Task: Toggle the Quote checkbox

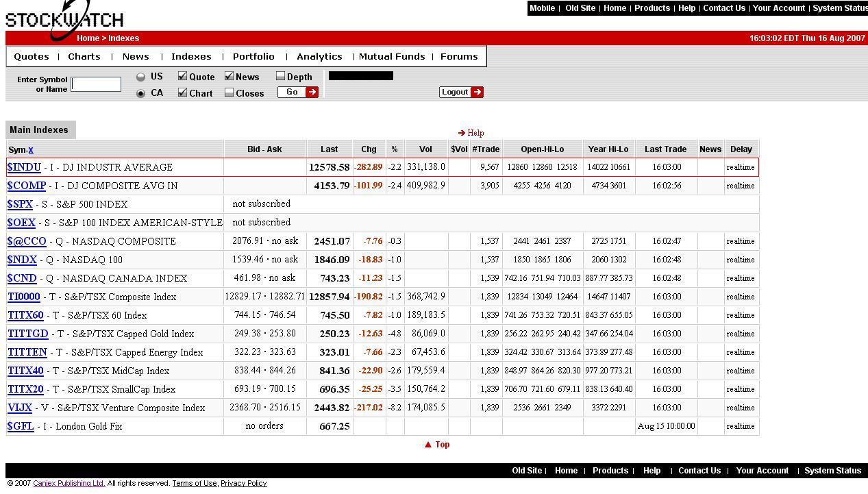Action: (182, 76)
